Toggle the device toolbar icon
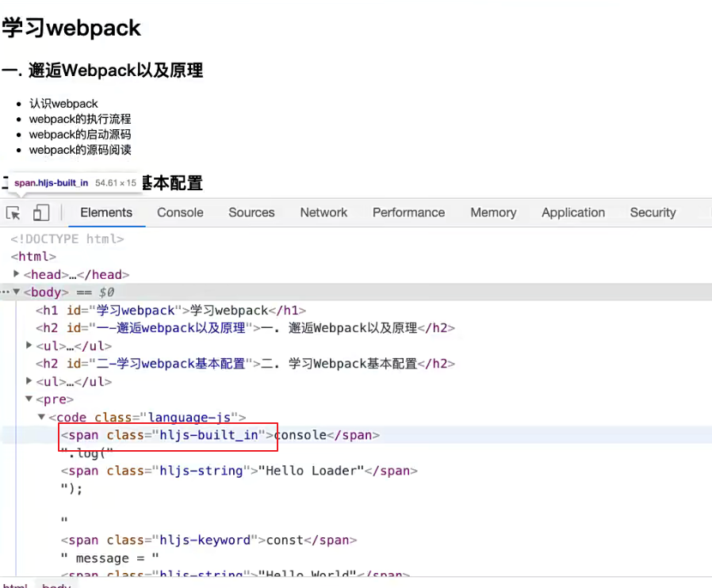712x588 pixels. (x=41, y=212)
